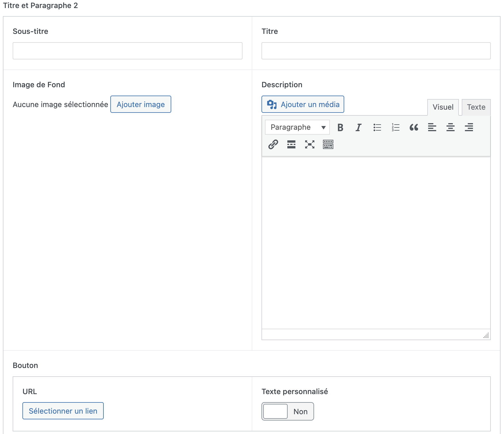Switch to the Visuel editor tab
This screenshot has height=434, width=504.
(x=443, y=107)
